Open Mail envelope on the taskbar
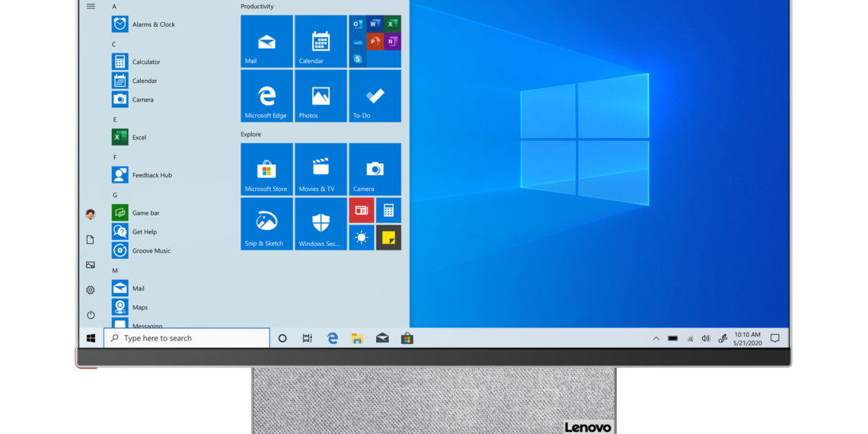 click(x=382, y=338)
